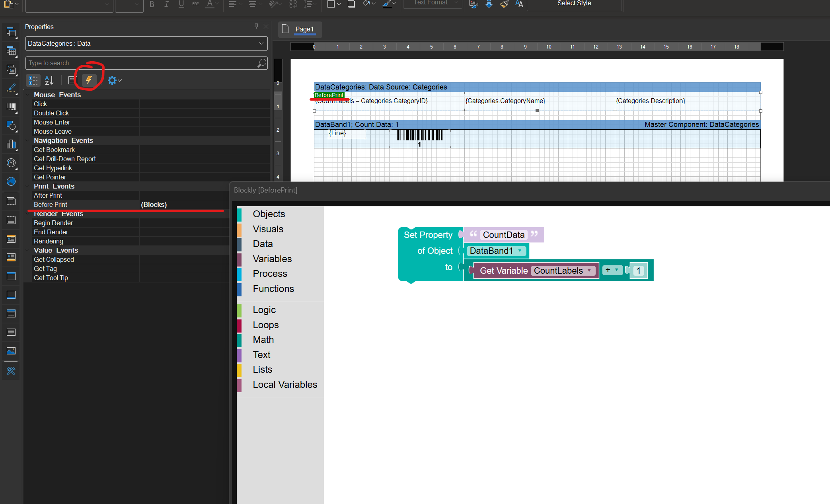Image resolution: width=830 pixels, height=504 pixels.
Task: Select the Gauge component tool
Action: point(11,163)
